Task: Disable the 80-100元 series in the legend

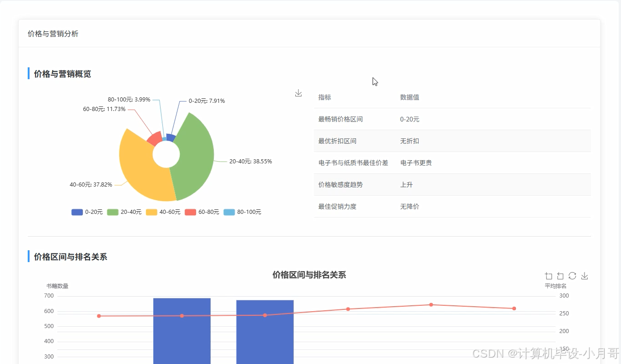Action: [x=242, y=212]
